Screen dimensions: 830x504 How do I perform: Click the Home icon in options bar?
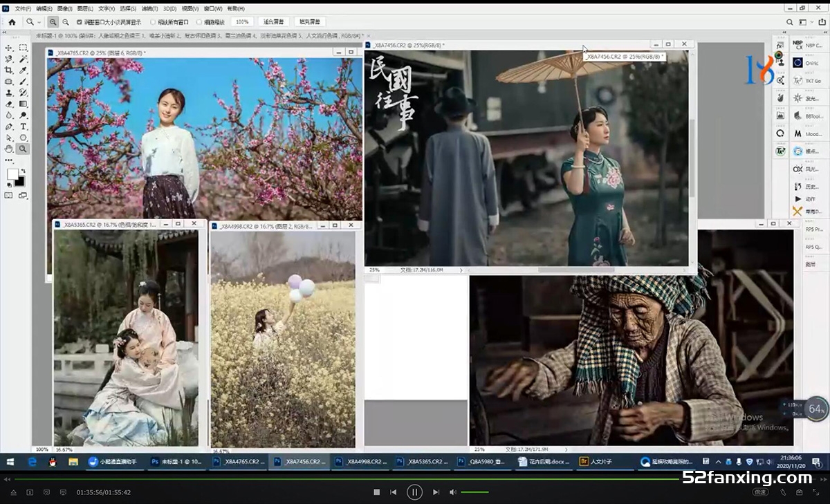point(12,22)
